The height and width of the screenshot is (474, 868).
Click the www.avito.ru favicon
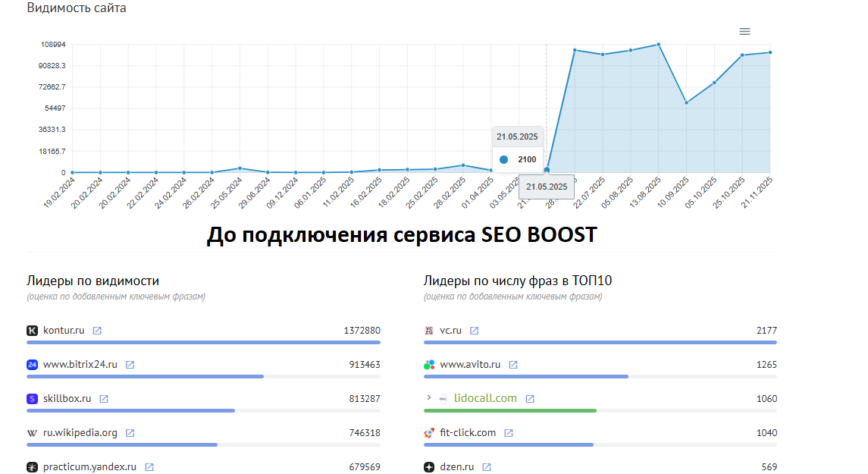click(428, 364)
